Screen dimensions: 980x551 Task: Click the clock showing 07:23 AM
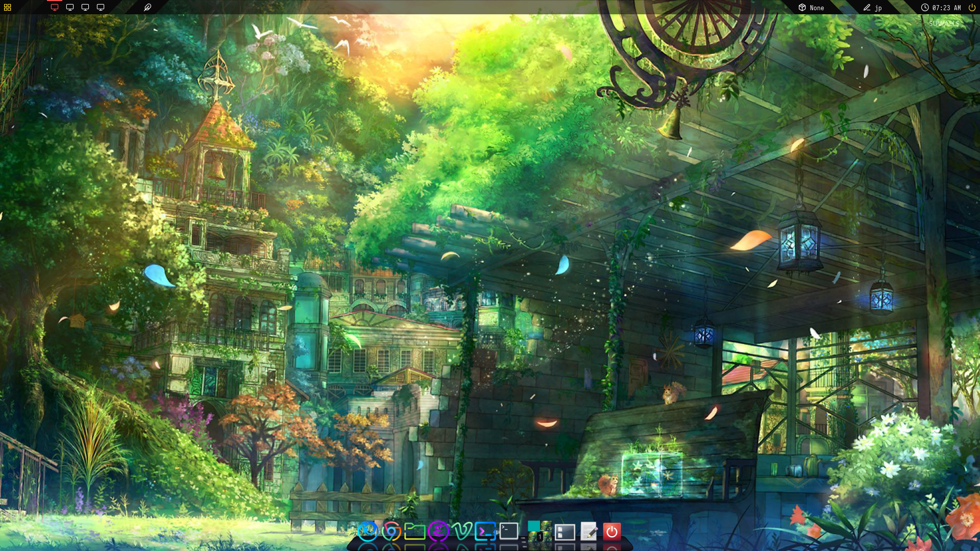coord(942,7)
